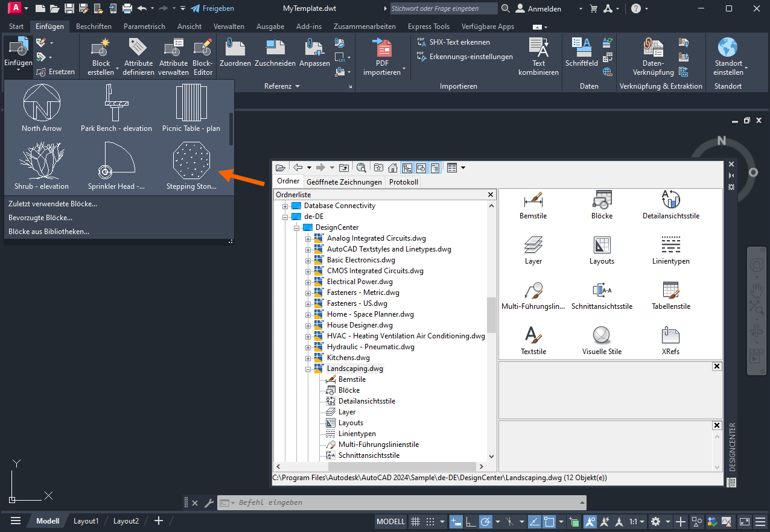Open the Referenz panel dropdown
The image size is (770, 532).
pyautogui.click(x=282, y=86)
